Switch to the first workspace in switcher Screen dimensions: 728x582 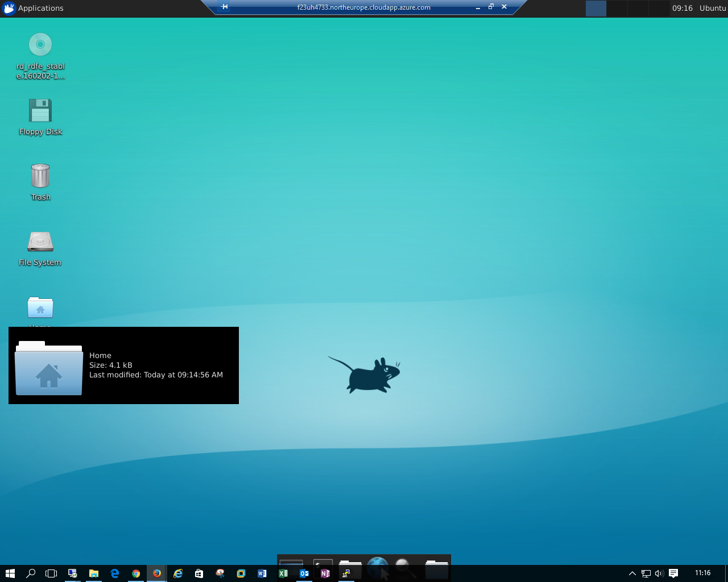tap(595, 8)
